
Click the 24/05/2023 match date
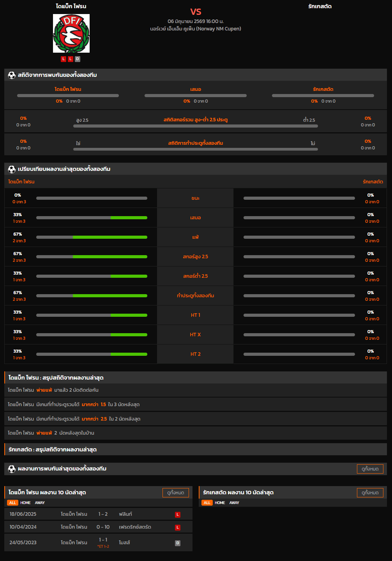coord(23,543)
